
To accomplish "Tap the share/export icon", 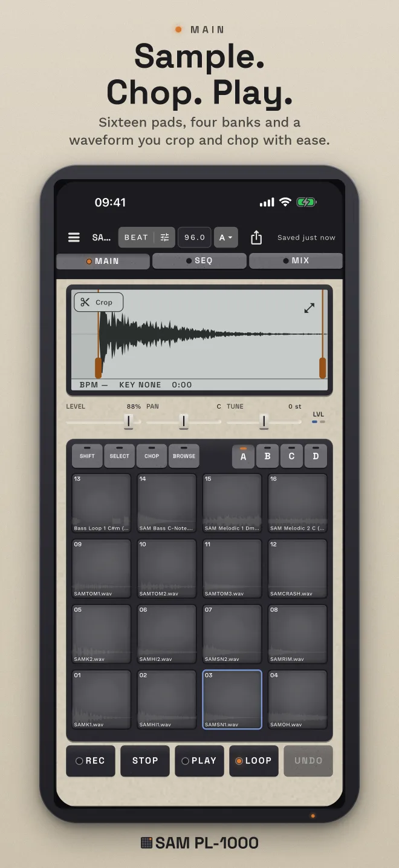I will [256, 237].
